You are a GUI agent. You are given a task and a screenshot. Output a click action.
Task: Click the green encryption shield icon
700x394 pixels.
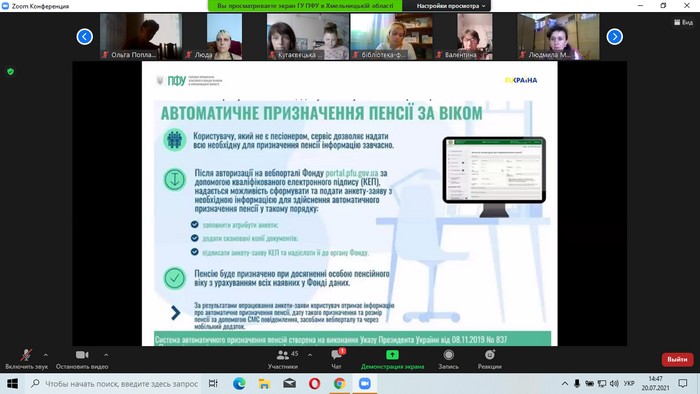(x=11, y=71)
